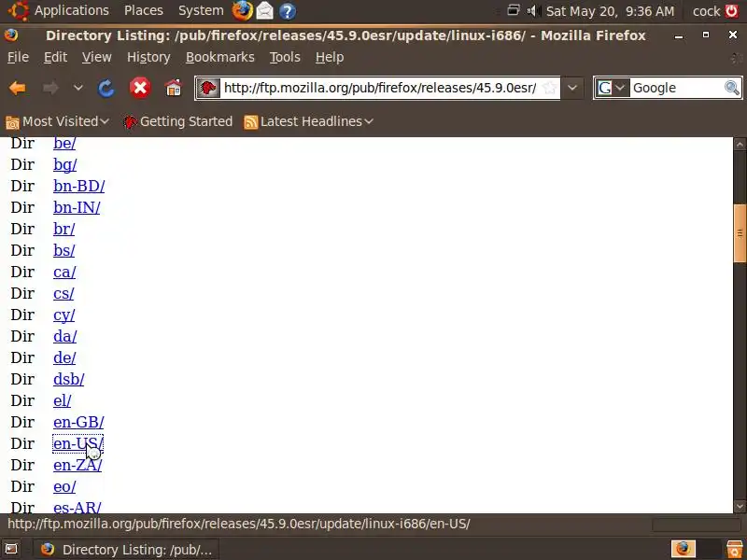The height and width of the screenshot is (560, 747).
Task: Open the Trash icon in bottom panel
Action: pos(734,549)
